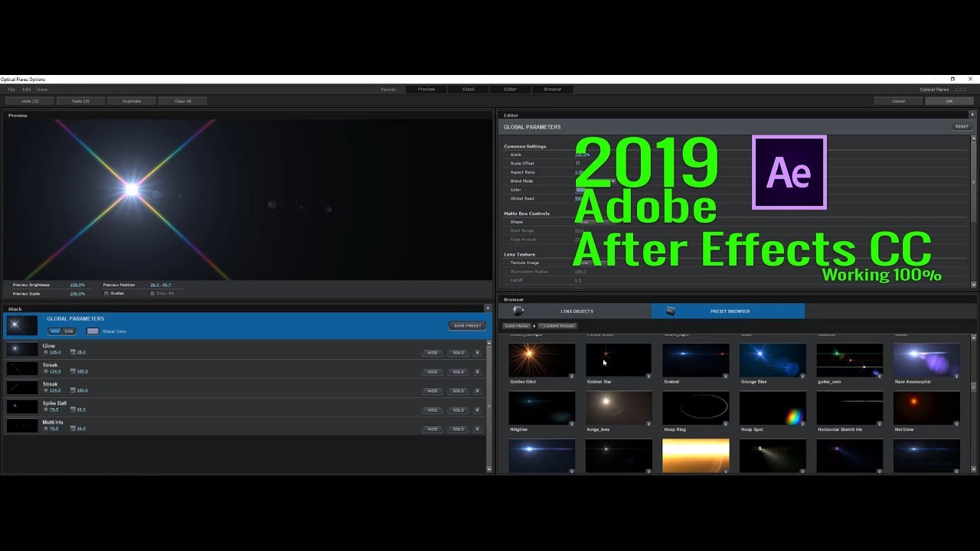
Task: Delete the Golden Star preset via X
Action: 648,376
